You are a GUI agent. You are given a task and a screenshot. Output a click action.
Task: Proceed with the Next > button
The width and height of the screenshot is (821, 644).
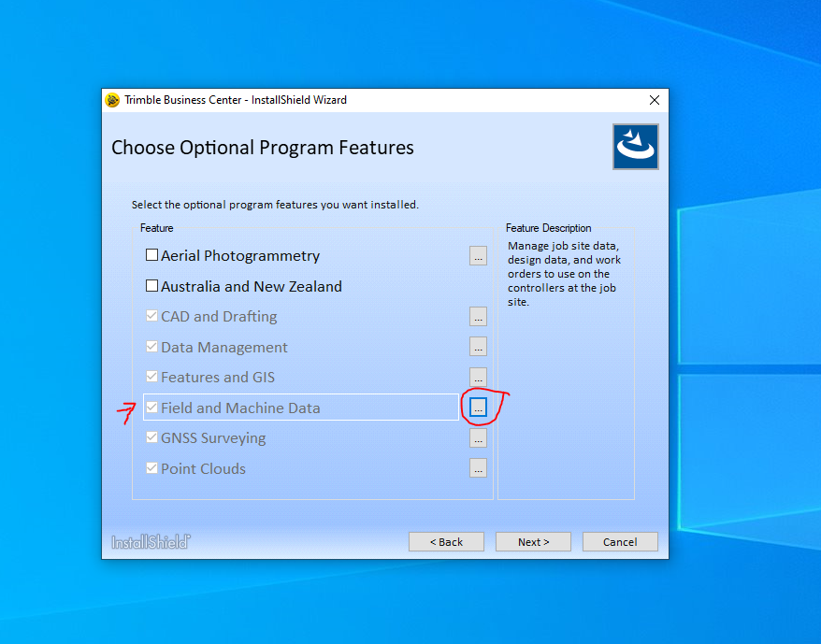pyautogui.click(x=534, y=542)
